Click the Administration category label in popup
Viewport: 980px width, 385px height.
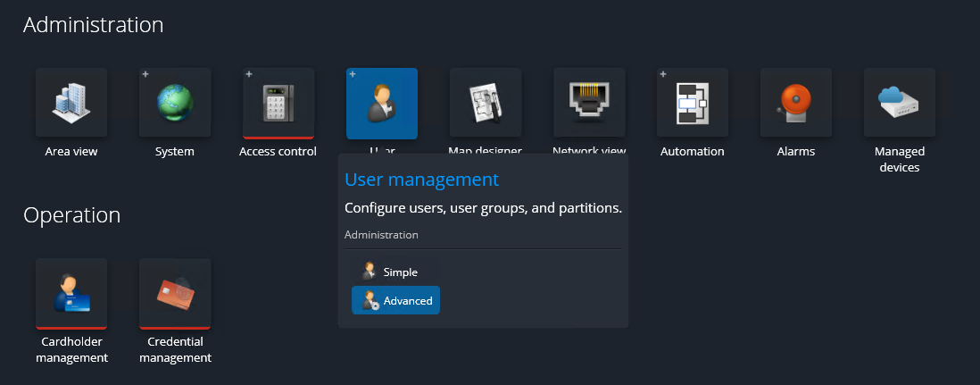point(381,235)
